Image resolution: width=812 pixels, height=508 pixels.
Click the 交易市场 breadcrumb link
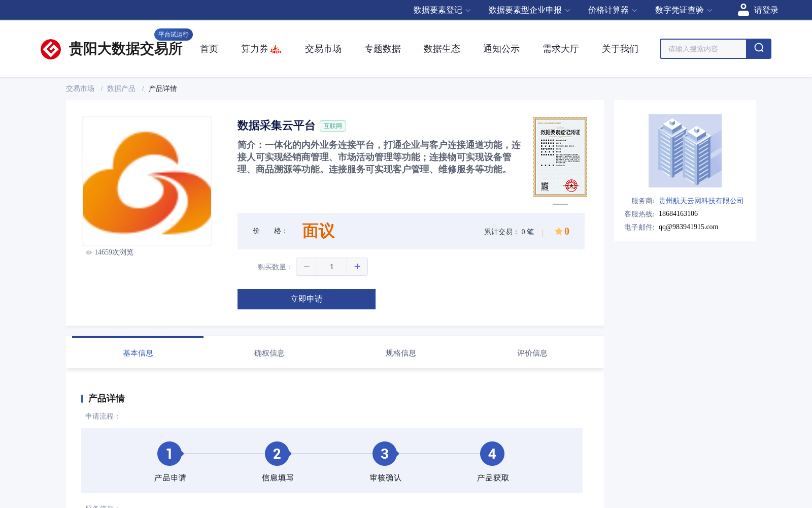pos(80,88)
